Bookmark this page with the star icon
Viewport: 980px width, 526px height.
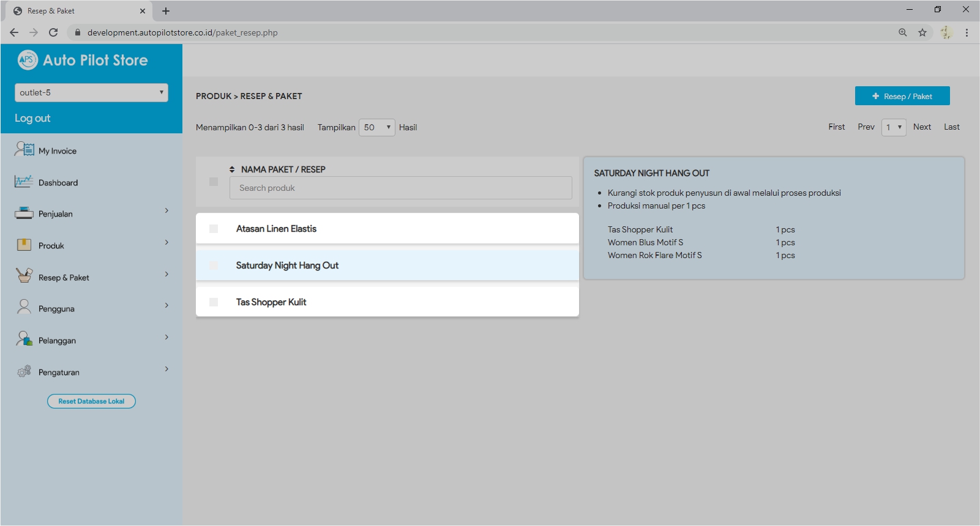coord(922,32)
